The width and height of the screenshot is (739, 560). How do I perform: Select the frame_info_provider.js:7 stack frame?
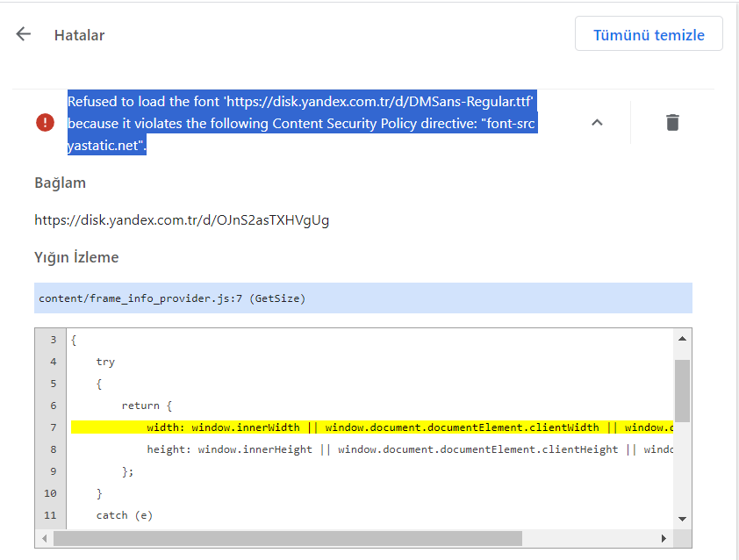pos(362,298)
